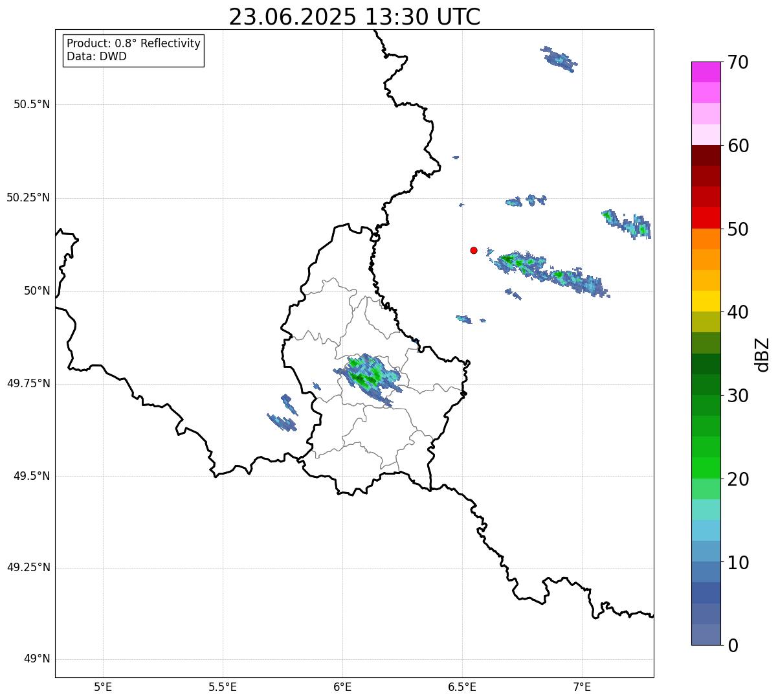
Task: Click the 50.25°N latitude label
Action: pos(28,198)
